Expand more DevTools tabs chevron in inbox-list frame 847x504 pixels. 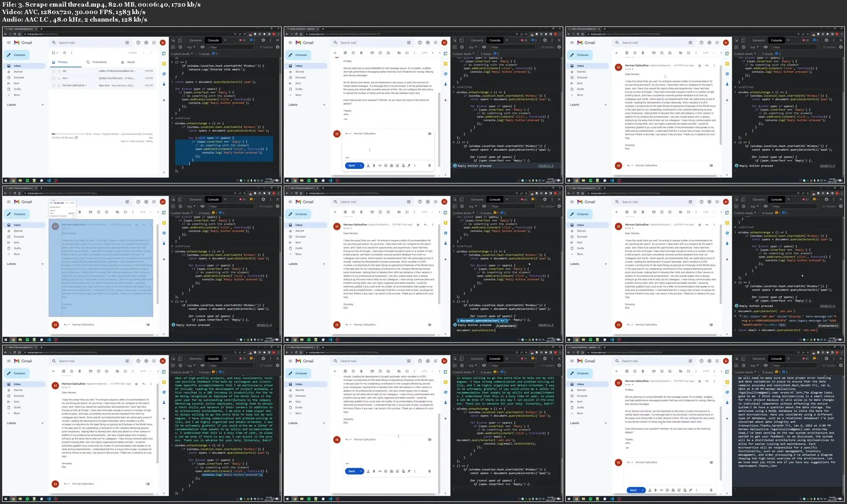[225, 40]
